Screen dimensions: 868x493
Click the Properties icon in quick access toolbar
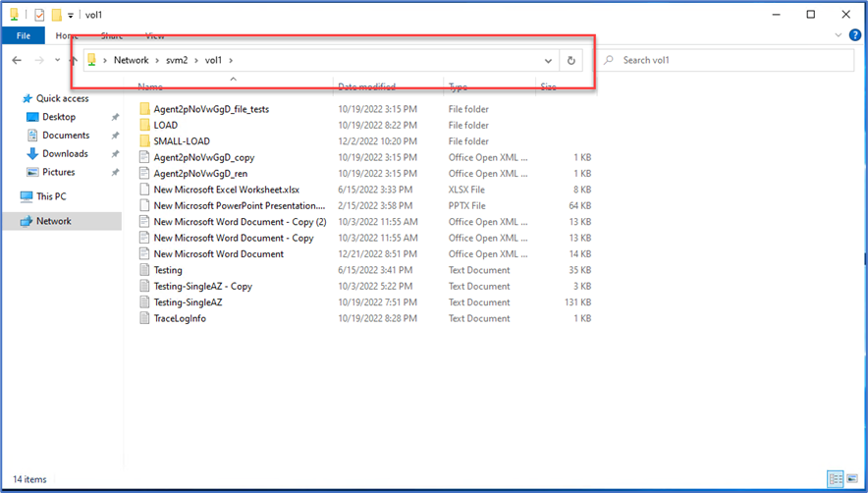point(39,15)
